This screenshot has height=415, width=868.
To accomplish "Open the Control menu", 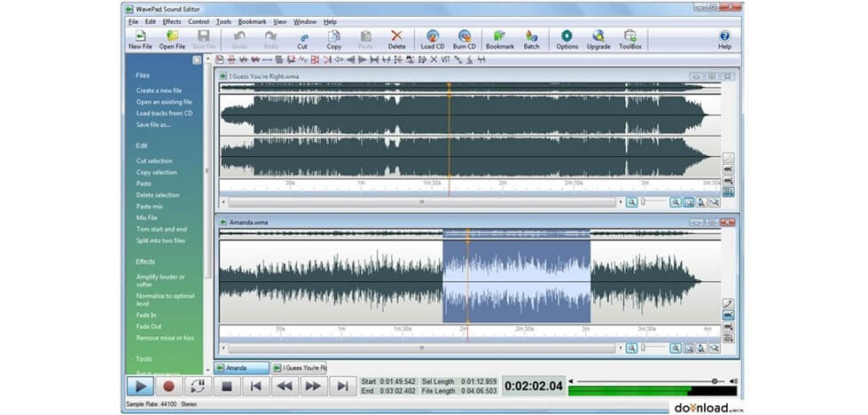I will pyautogui.click(x=199, y=21).
